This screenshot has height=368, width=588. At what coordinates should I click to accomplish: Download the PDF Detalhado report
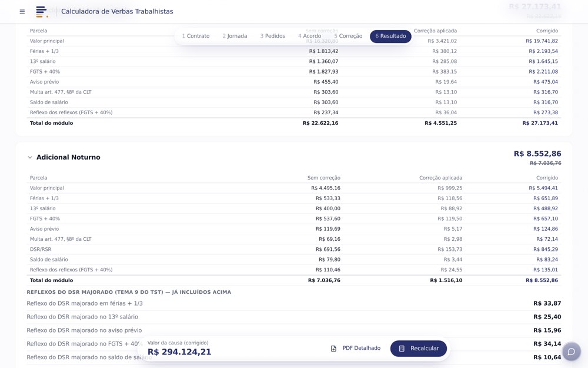(x=356, y=348)
